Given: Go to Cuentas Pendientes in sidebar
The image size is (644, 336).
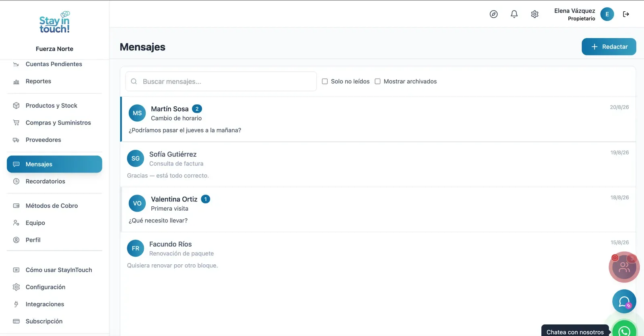Looking at the screenshot, I should (54, 64).
